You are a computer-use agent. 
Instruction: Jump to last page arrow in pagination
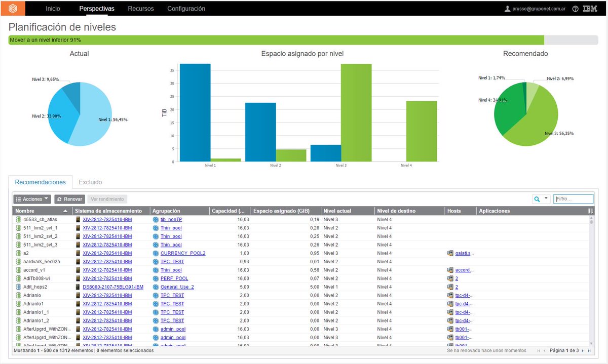(x=589, y=350)
